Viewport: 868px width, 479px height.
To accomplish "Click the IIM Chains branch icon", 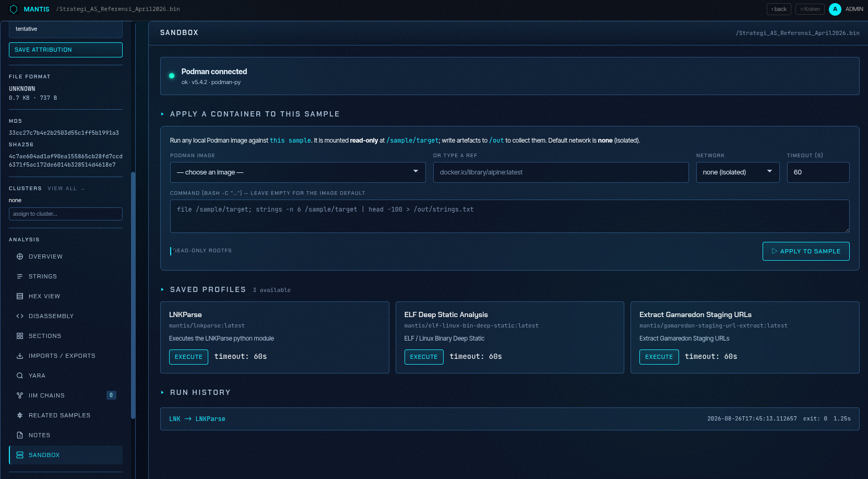I will coord(20,395).
